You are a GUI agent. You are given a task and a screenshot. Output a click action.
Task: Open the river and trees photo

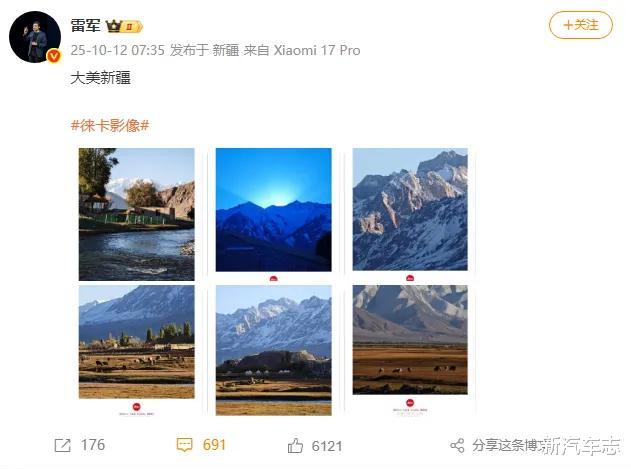[x=136, y=214]
